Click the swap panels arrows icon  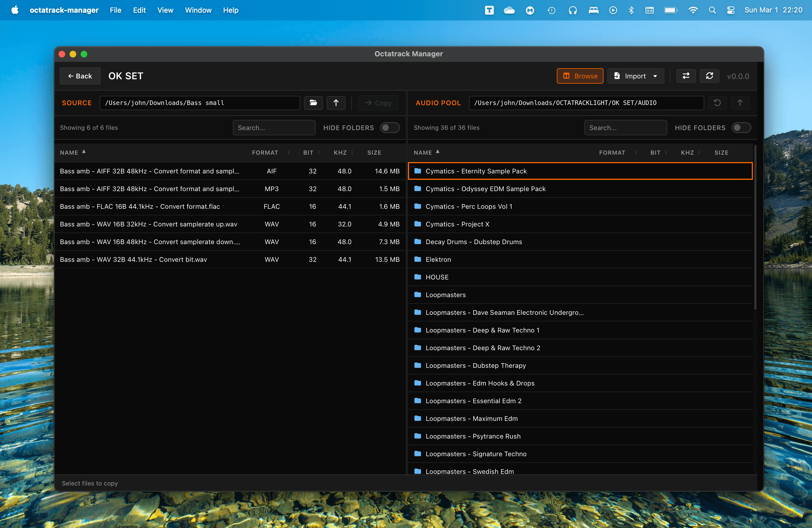(x=686, y=76)
